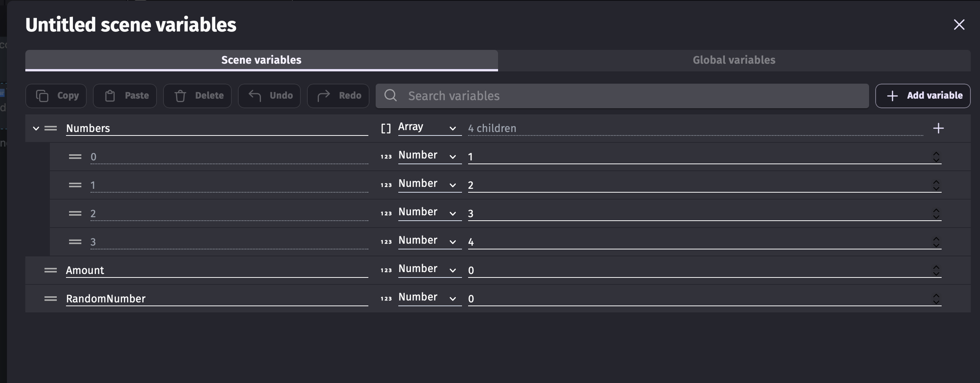Click the Undo arrow icon

click(255, 96)
